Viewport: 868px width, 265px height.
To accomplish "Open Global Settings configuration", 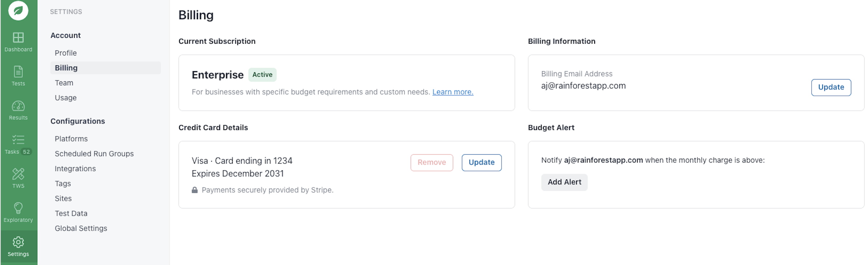I will click(81, 228).
